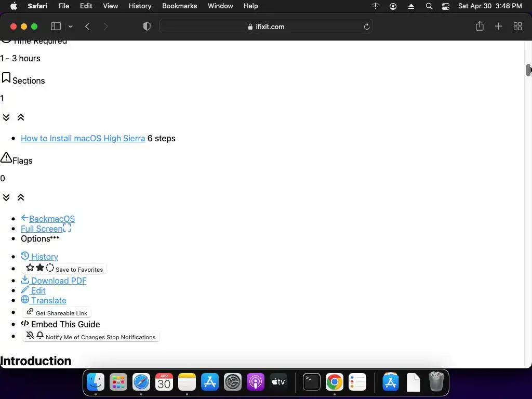Open System Preferences from the Dock
Screen dimensions: 532x399
(x=233, y=382)
